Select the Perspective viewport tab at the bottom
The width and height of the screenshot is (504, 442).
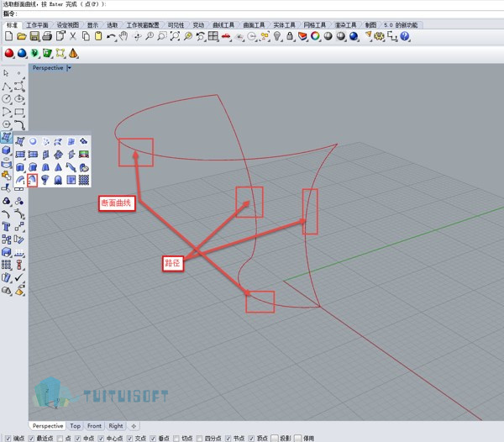(48, 426)
